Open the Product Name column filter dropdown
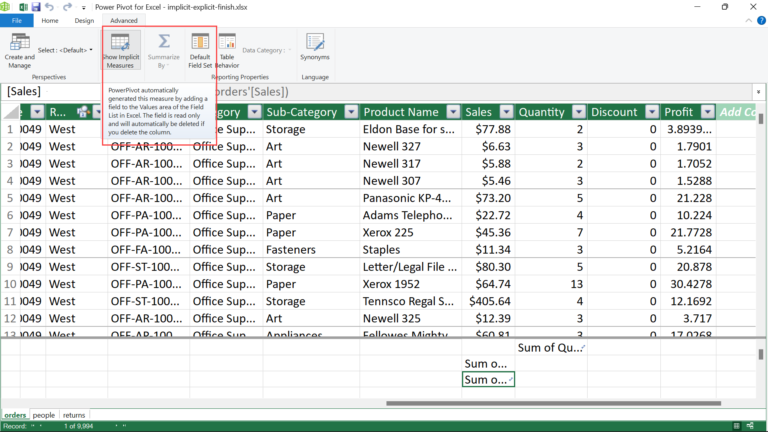 (449, 112)
